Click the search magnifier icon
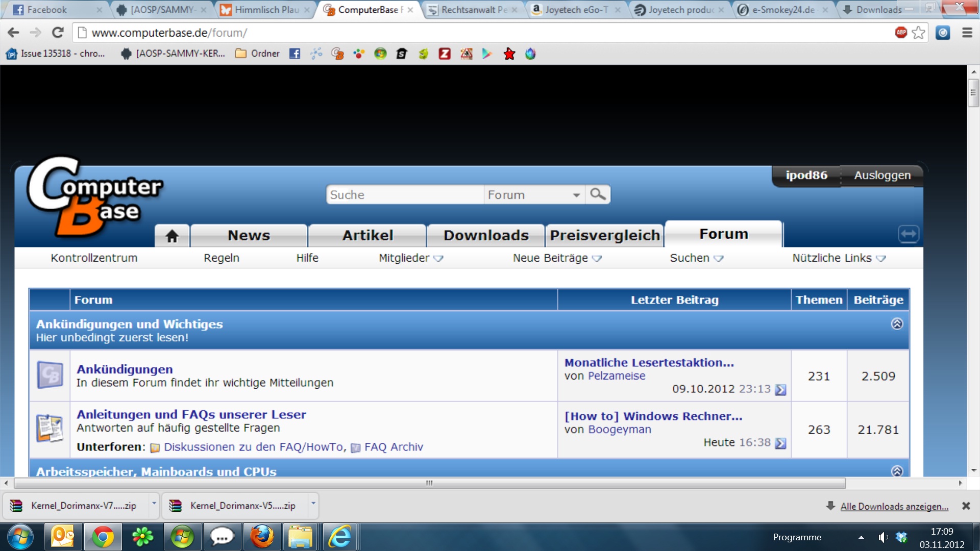 pyautogui.click(x=597, y=194)
